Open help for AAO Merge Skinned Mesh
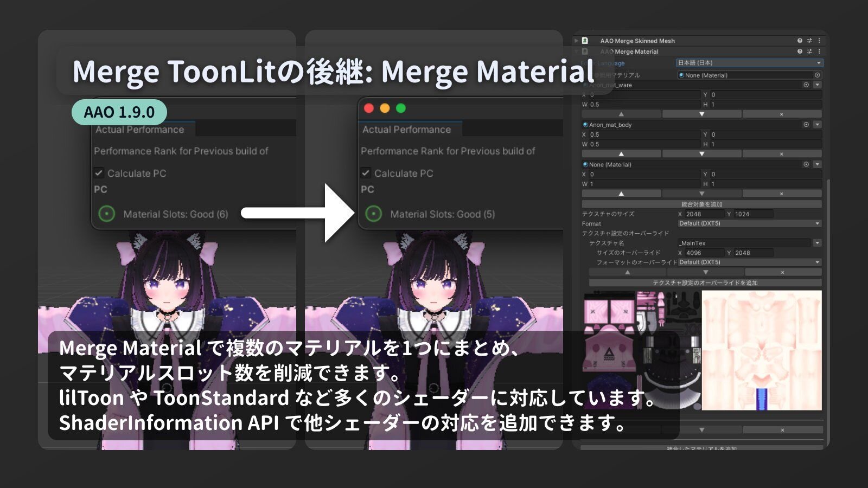Image resolution: width=868 pixels, height=488 pixels. 800,41
